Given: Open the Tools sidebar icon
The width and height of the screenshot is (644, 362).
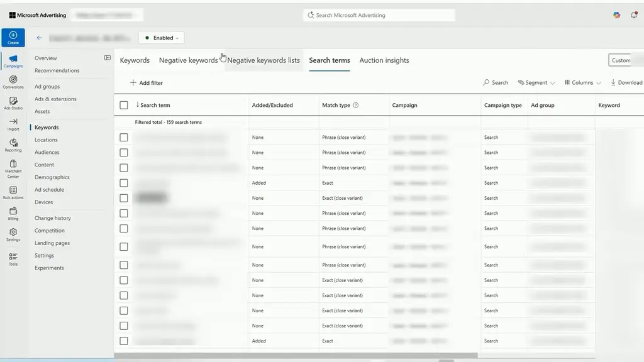Looking at the screenshot, I should click(x=13, y=259).
